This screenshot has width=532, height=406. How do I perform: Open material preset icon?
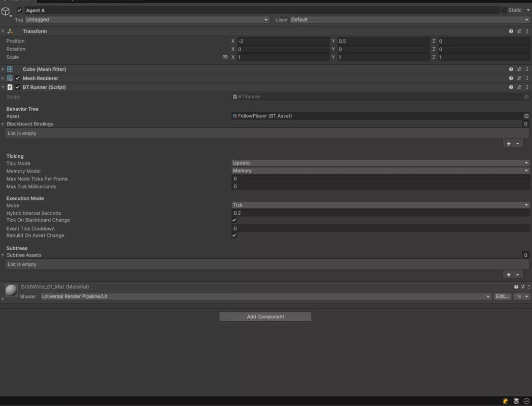[522, 287]
